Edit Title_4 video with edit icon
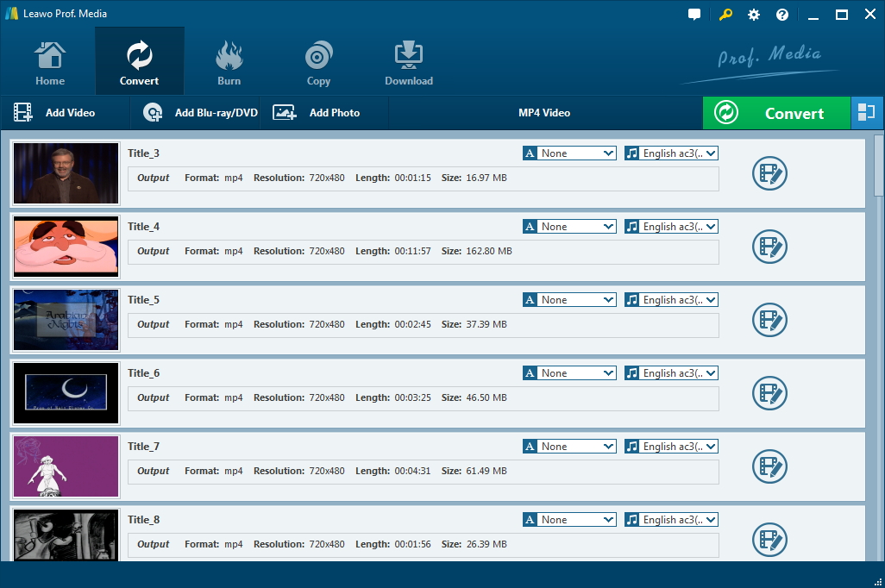Image resolution: width=885 pixels, height=588 pixels. [770, 247]
